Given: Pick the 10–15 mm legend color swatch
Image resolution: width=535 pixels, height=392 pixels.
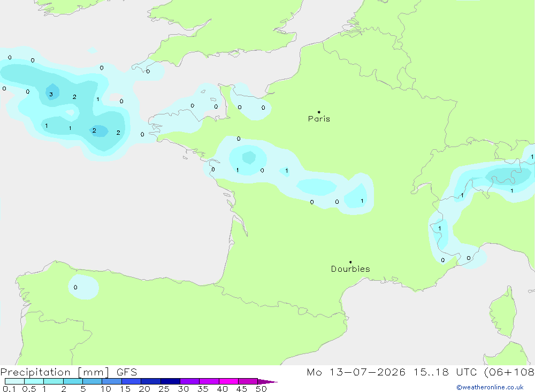Looking at the screenshot, I should [112, 381].
